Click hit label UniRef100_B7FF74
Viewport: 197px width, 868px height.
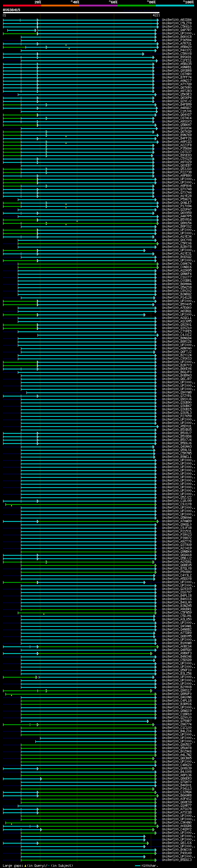tap(176, 78)
